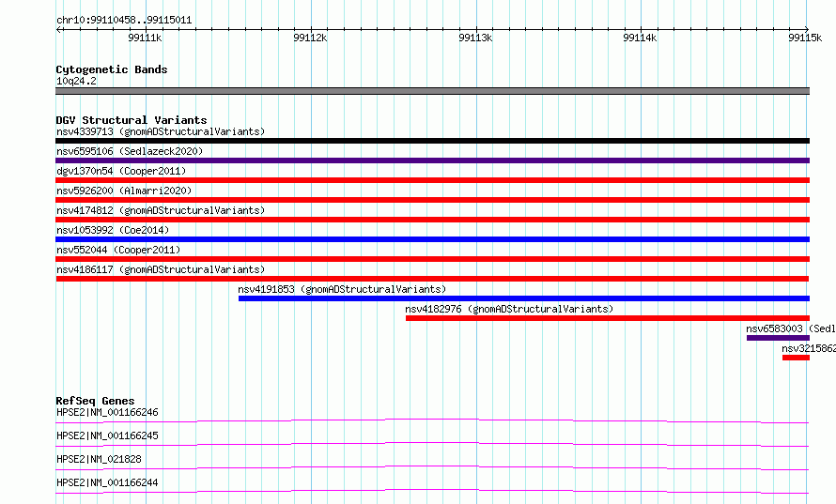
Task: Click the magenta NM_001166244 gene line
Action: tap(432, 491)
